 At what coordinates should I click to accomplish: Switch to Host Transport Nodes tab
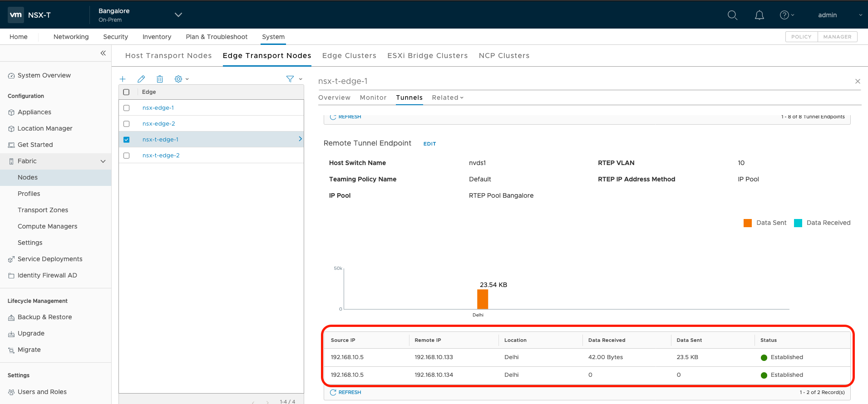tap(168, 55)
